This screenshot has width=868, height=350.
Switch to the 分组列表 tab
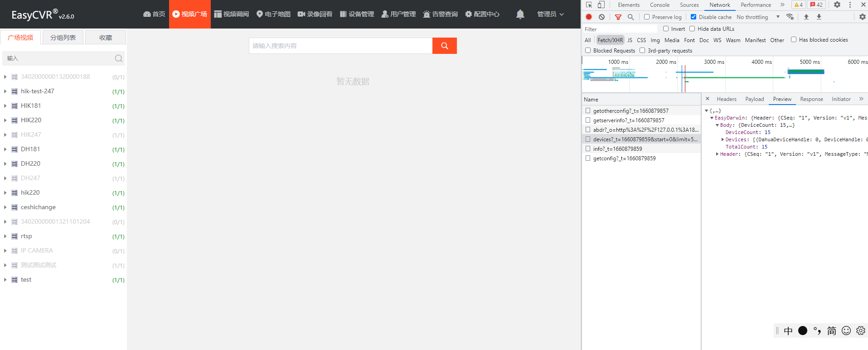pyautogui.click(x=63, y=38)
